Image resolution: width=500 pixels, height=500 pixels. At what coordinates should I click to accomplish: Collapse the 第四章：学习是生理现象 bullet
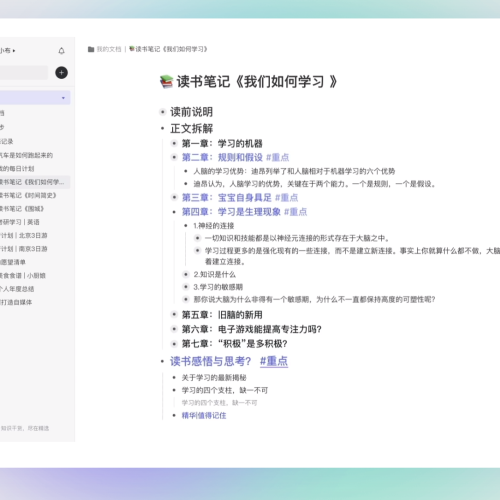coord(174,212)
